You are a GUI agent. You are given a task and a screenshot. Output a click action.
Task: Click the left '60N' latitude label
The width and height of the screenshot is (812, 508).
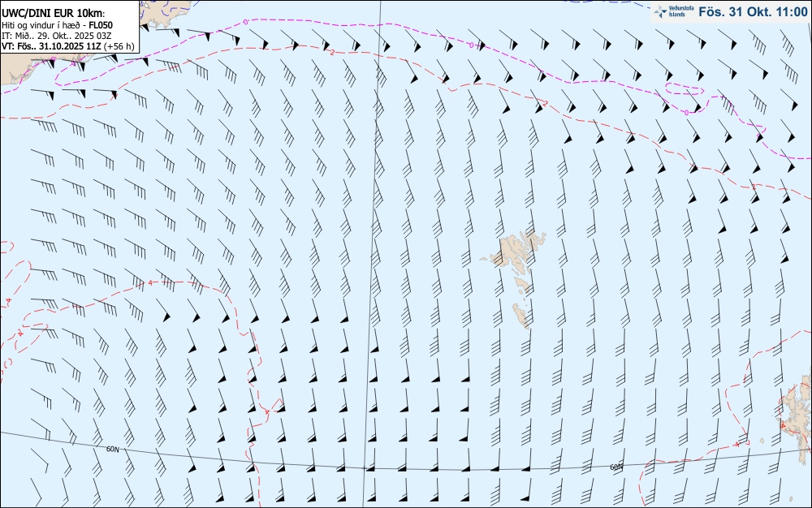[112, 449]
